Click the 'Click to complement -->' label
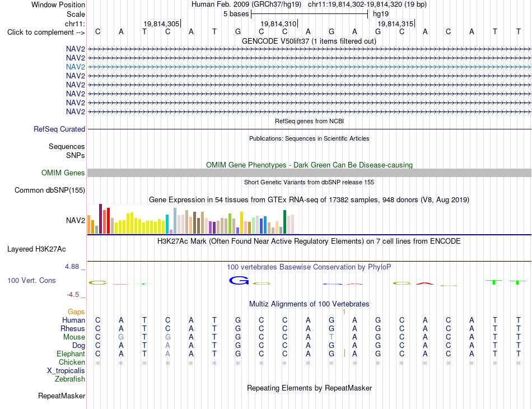Screen dimensions: 532x409 pyautogui.click(x=46, y=32)
